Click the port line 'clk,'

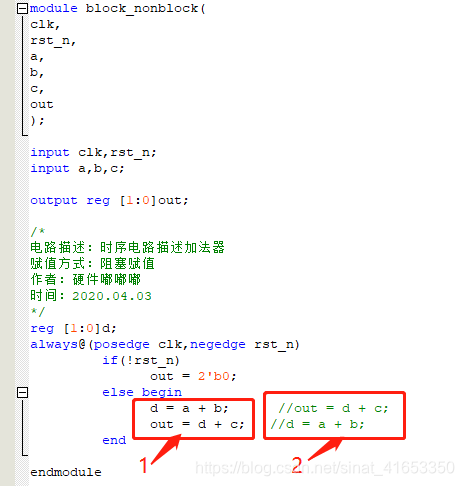point(45,24)
